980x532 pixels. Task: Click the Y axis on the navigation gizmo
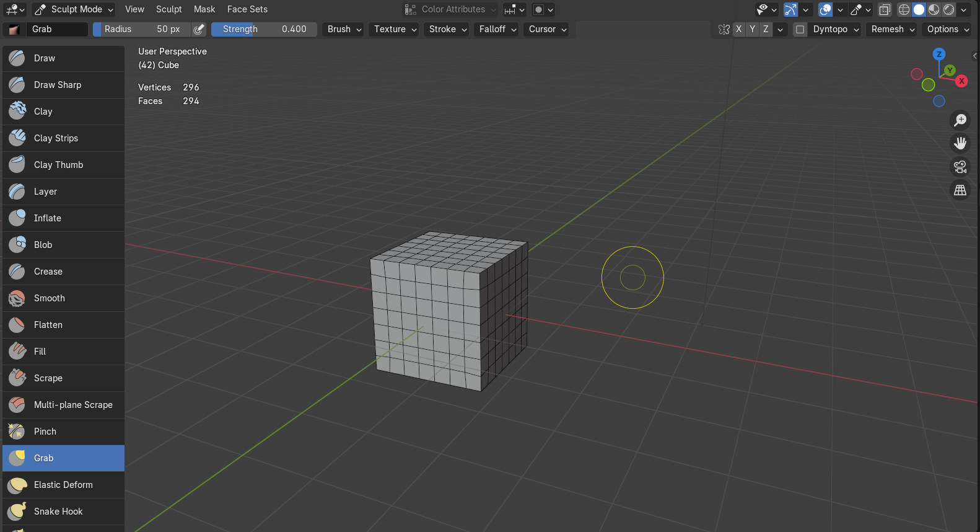[950, 71]
